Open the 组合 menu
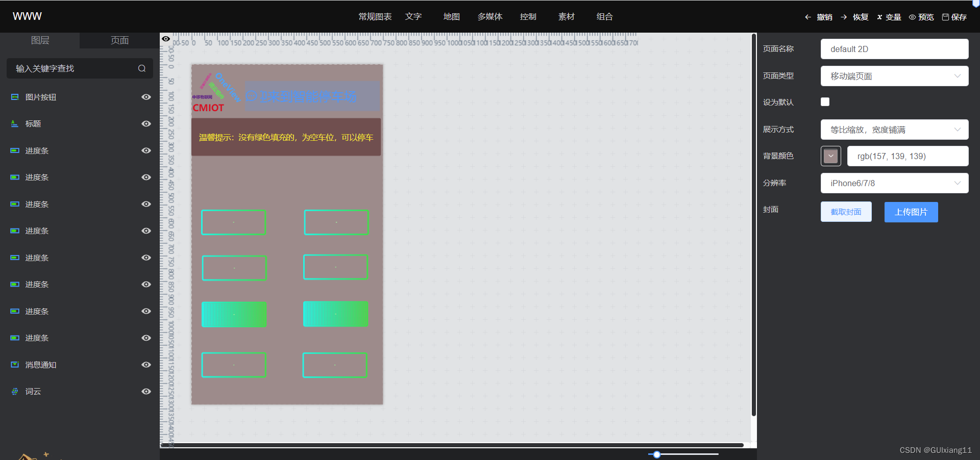Viewport: 980px width, 460px height. coord(605,17)
